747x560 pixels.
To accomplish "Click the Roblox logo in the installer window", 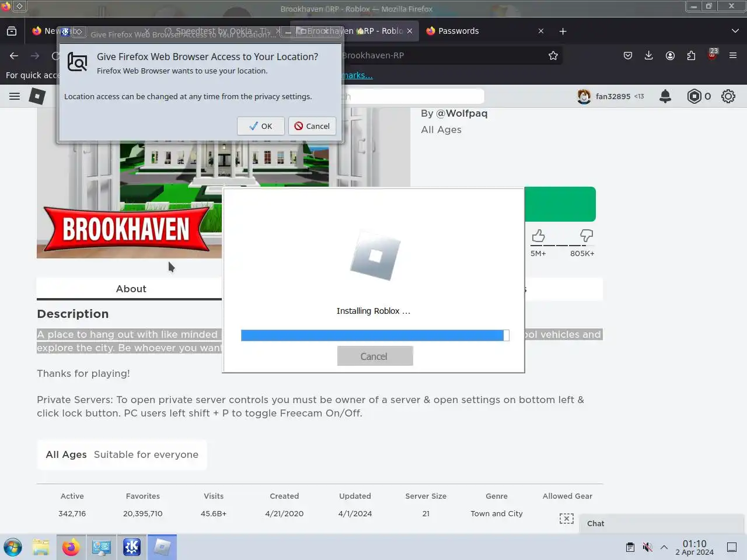I will point(375,256).
